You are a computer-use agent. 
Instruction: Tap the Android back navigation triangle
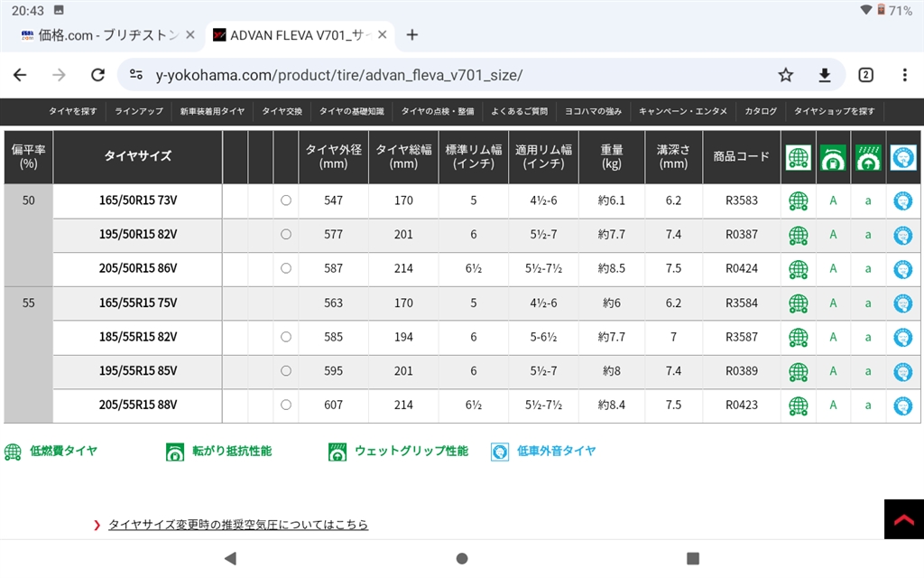tap(230, 558)
